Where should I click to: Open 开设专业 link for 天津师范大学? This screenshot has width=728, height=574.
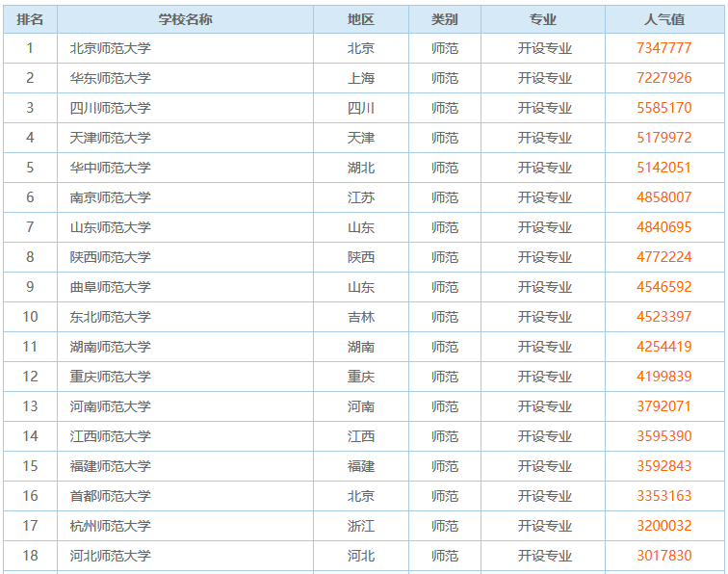[x=545, y=138]
